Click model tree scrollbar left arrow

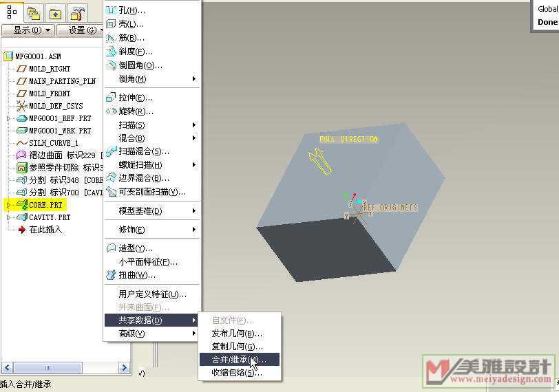point(7,367)
